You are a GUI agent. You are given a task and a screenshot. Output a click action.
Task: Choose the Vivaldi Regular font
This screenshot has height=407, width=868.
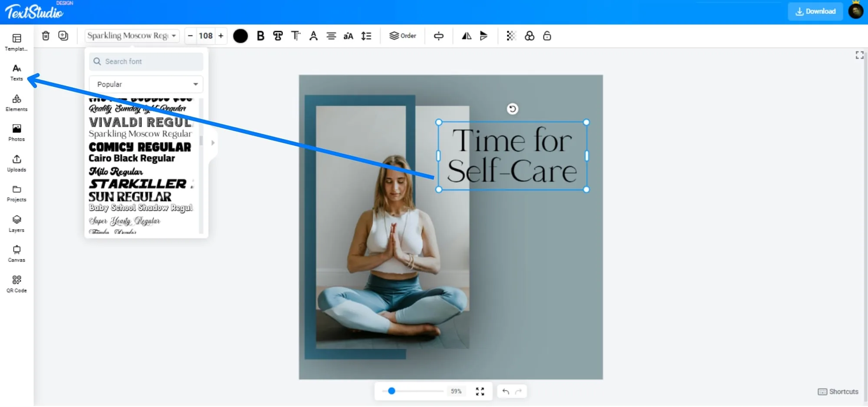pos(140,122)
